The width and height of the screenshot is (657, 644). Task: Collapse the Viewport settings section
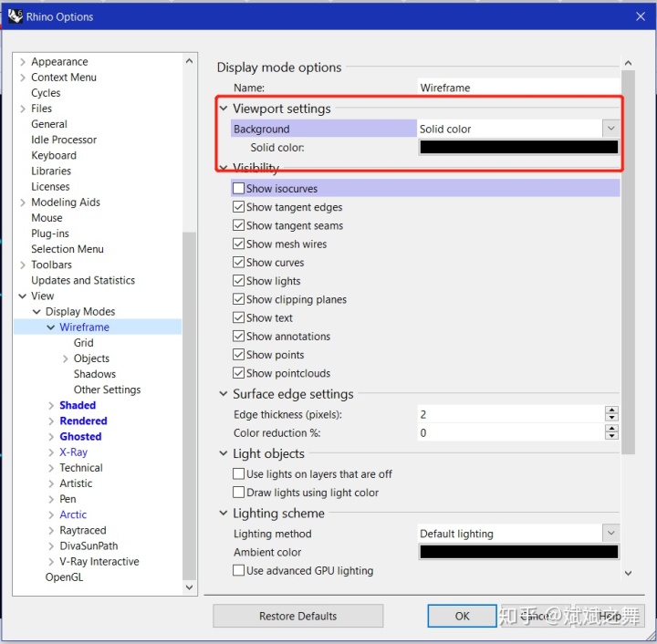point(224,109)
